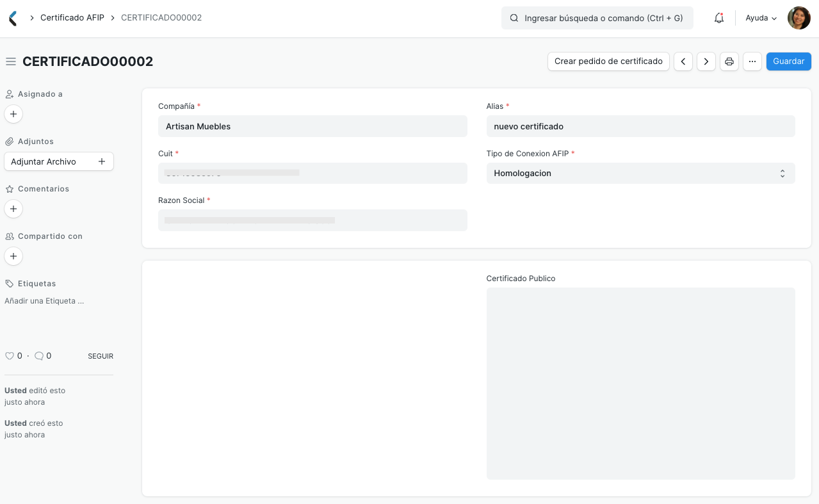Click the Razon Social field
This screenshot has width=819, height=504.
tap(312, 220)
